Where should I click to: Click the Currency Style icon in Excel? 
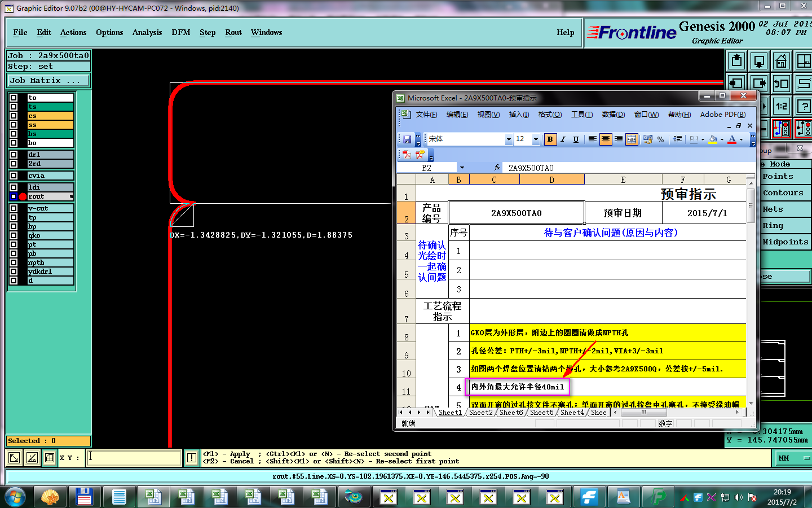tap(647, 139)
